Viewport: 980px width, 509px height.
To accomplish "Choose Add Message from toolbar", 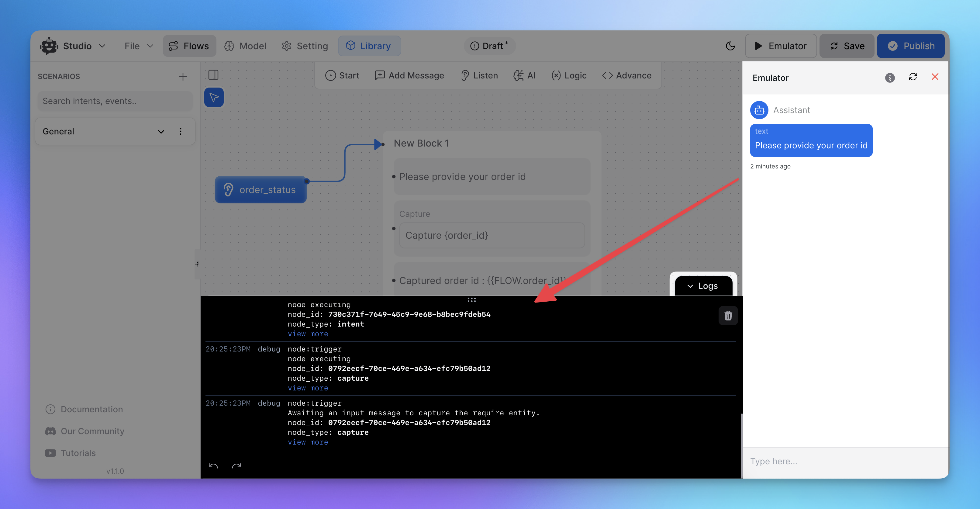I will [x=409, y=76].
